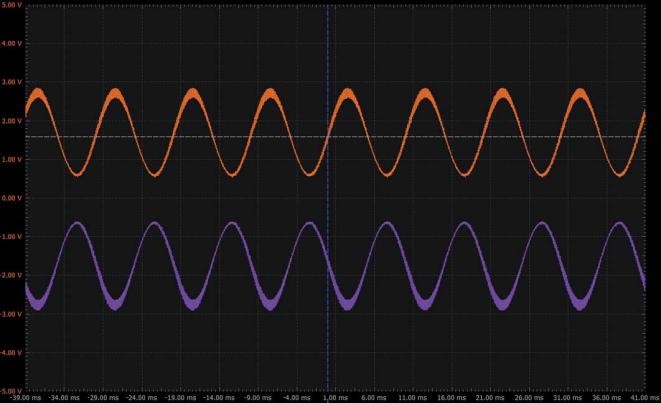
Task: Click the 2.00 V vertical axis label
Action: point(11,121)
